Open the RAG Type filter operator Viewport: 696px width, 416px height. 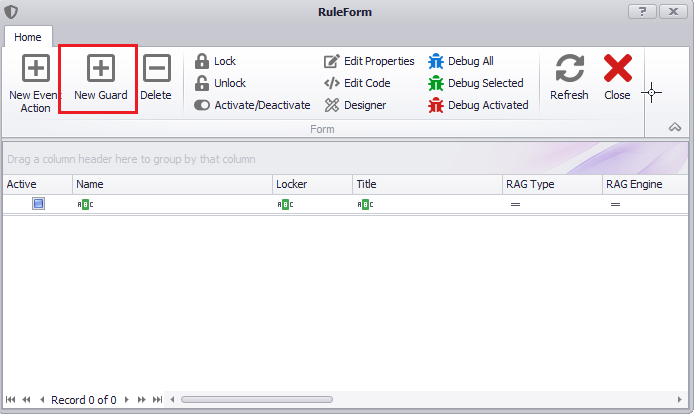515,205
